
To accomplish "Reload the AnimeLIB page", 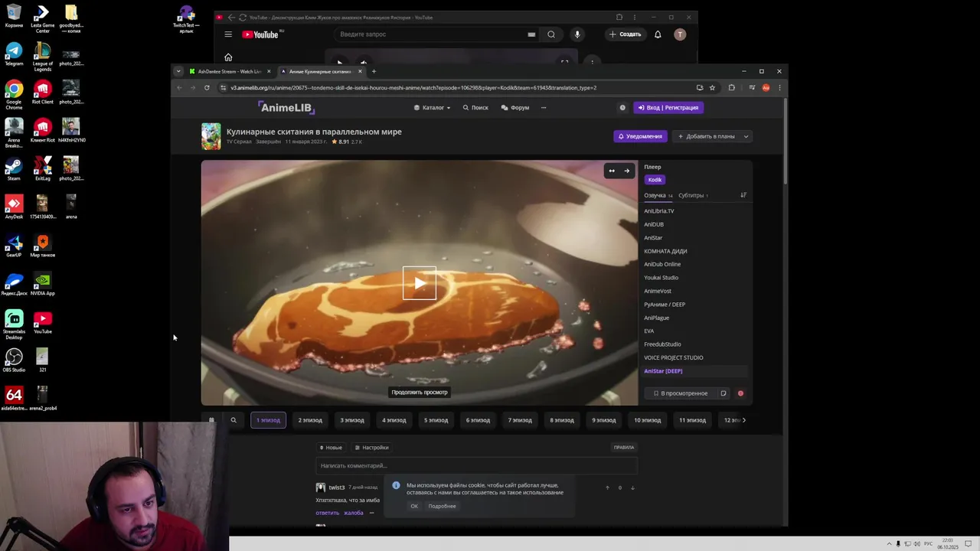I will (207, 88).
